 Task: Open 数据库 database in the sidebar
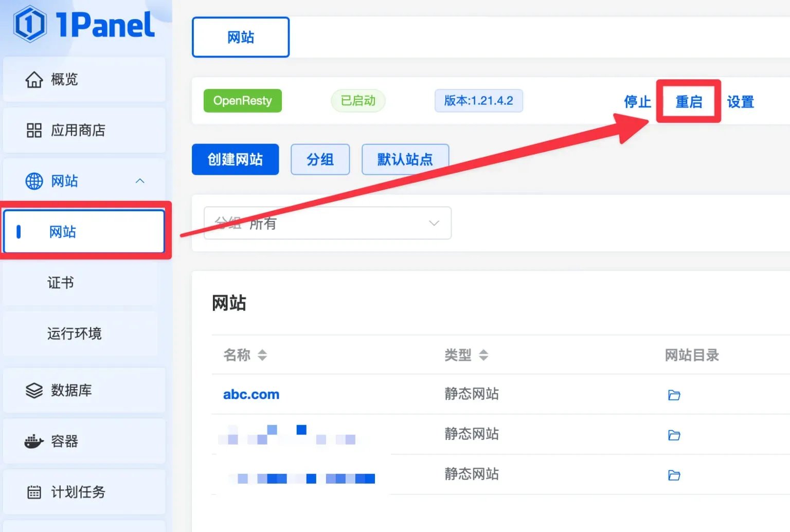84,390
